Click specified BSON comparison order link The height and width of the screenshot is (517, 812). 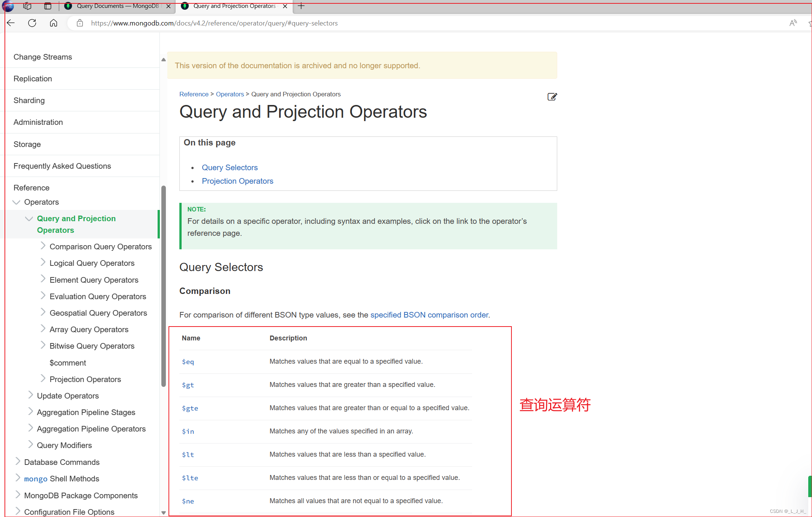pos(429,315)
